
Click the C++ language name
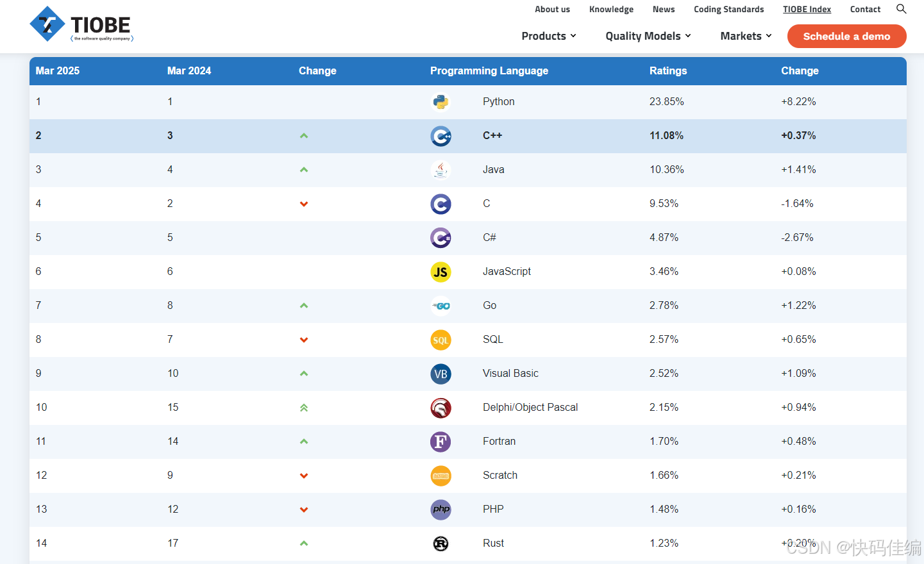coord(492,135)
